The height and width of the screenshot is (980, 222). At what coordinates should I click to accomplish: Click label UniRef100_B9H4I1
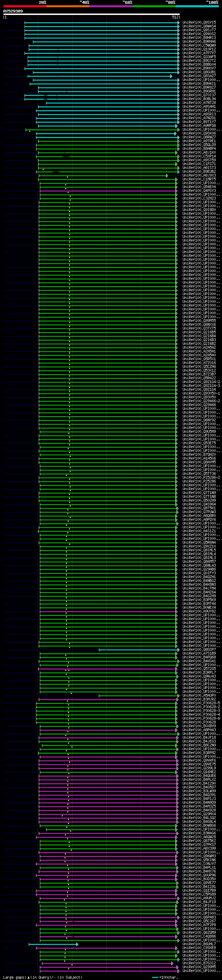click(x=199, y=83)
